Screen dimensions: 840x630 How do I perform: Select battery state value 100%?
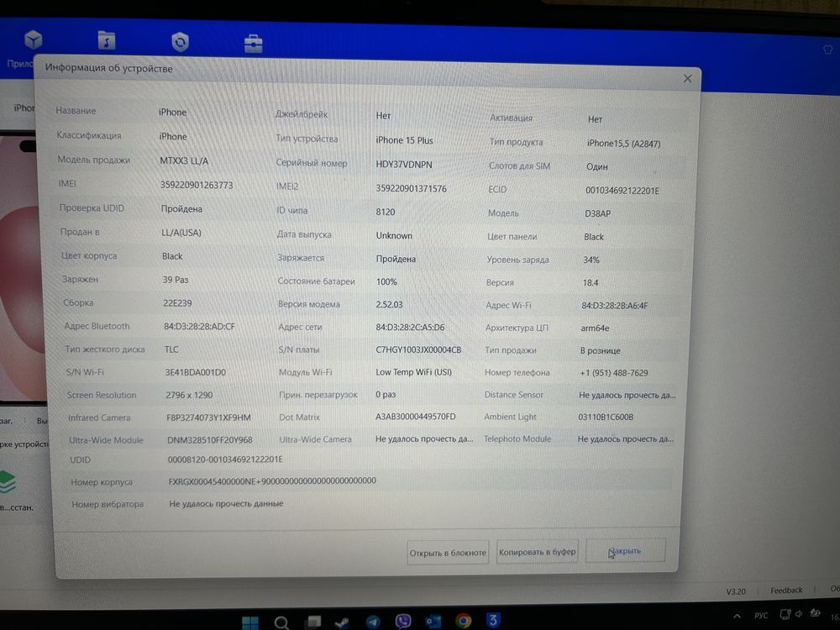click(x=386, y=281)
